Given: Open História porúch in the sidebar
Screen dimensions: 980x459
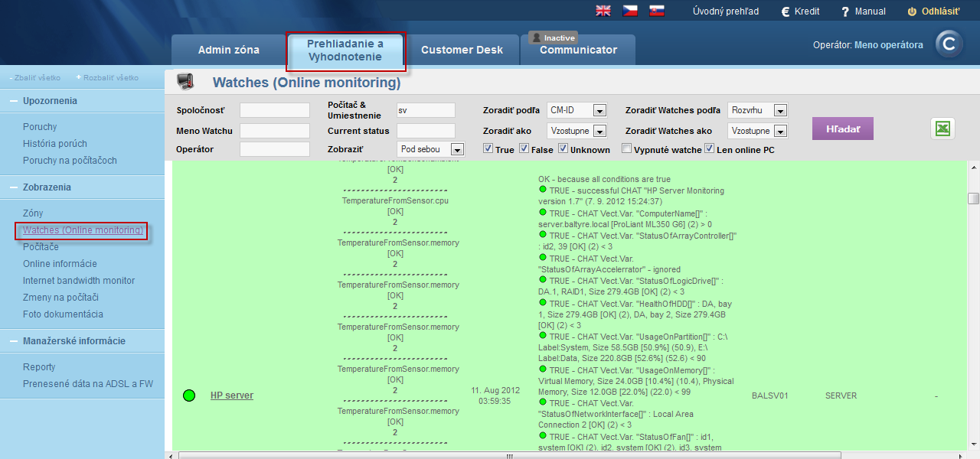Looking at the screenshot, I should (x=55, y=144).
